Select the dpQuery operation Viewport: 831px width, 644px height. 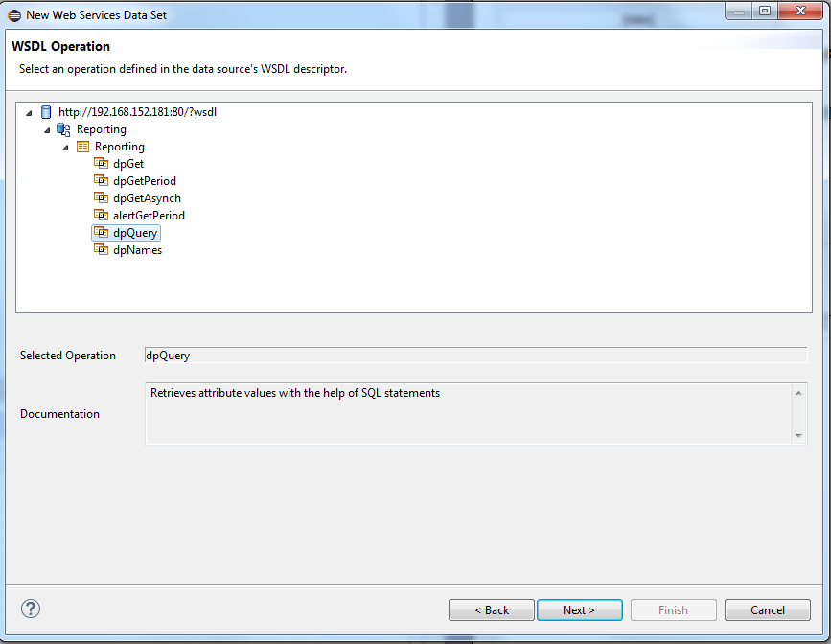[x=135, y=233]
